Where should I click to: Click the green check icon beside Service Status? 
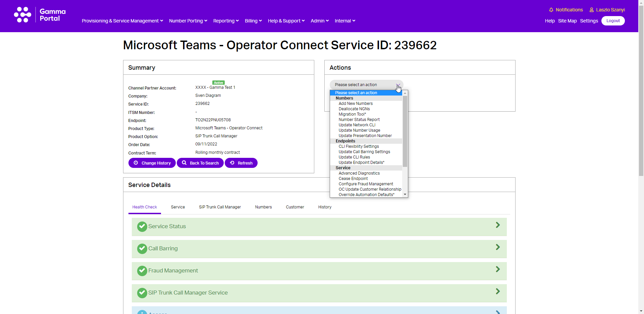click(142, 227)
